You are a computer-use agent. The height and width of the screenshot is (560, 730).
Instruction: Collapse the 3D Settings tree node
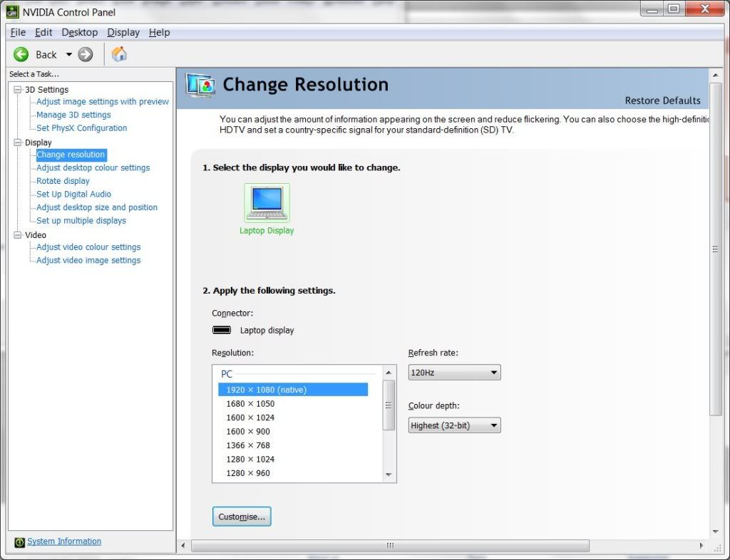[19, 90]
